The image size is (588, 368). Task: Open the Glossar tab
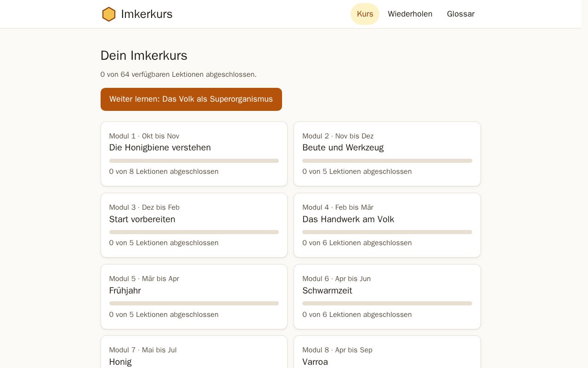click(461, 14)
